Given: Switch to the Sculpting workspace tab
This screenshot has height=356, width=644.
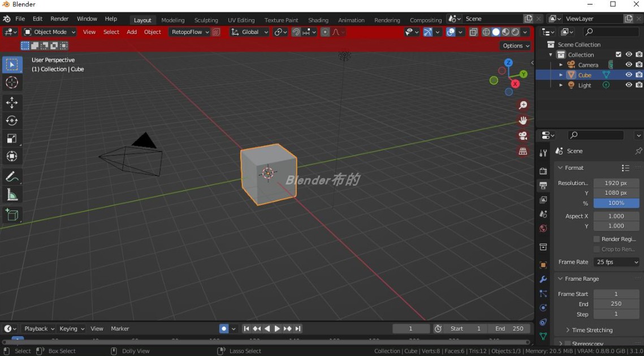Looking at the screenshot, I should (206, 20).
